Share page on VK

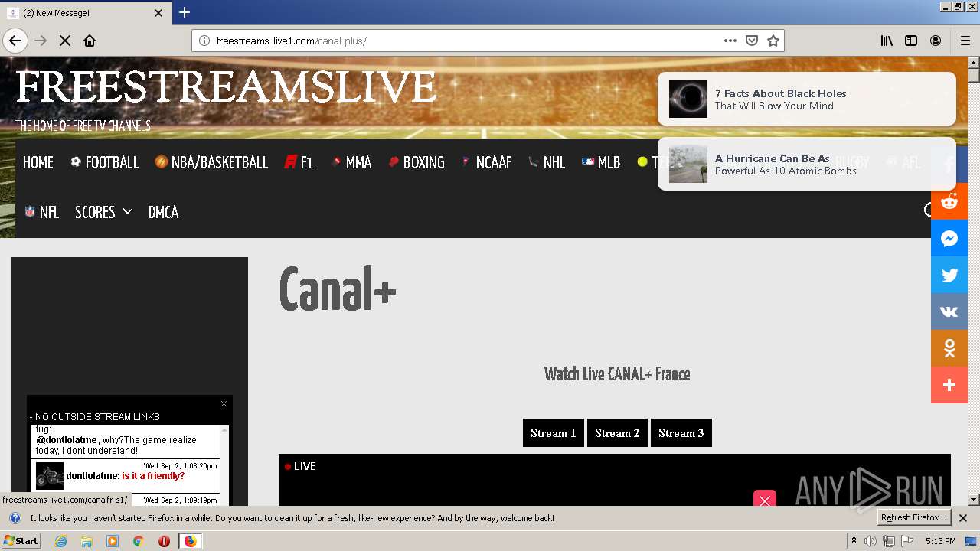coord(949,311)
